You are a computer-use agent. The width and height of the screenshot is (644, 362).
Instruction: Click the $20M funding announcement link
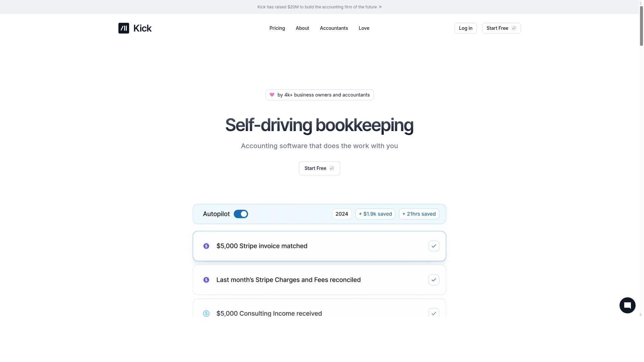317,7
